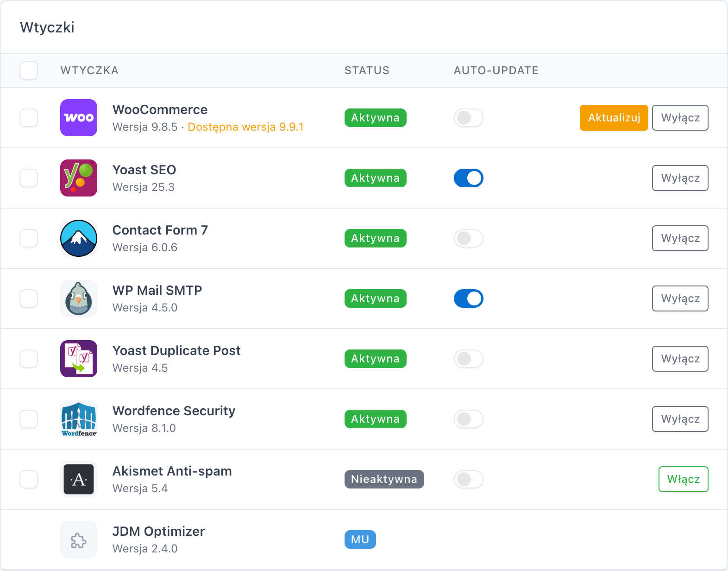Click the WP Mail SMTP bird icon
Image resolution: width=728 pixels, height=571 pixels.
(x=79, y=298)
